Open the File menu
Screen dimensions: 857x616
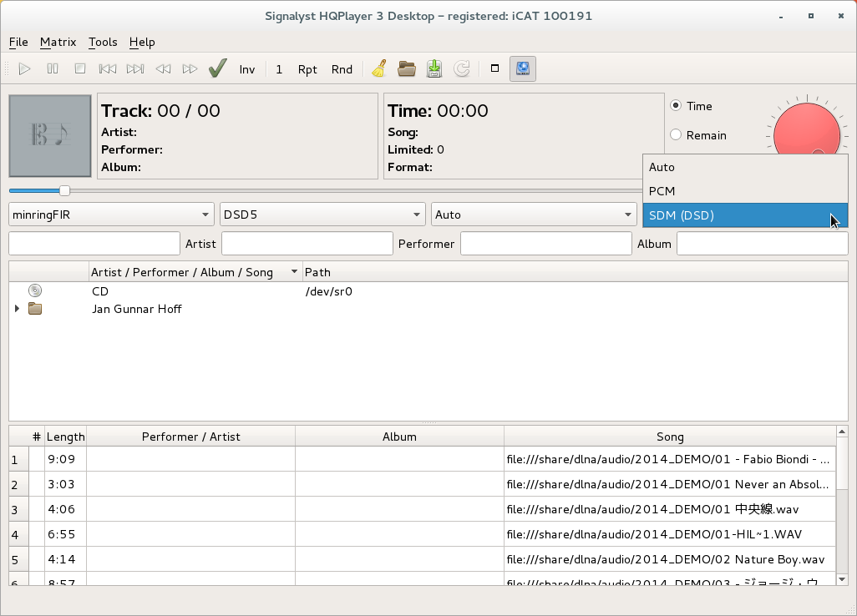(x=18, y=42)
